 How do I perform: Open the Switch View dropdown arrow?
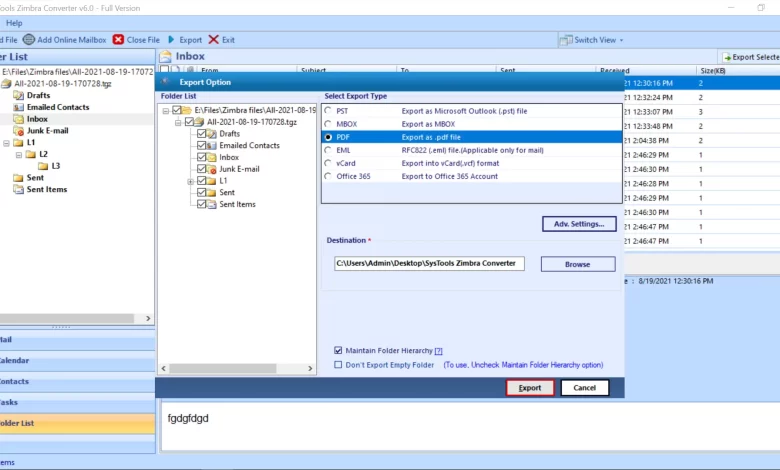[x=621, y=40]
